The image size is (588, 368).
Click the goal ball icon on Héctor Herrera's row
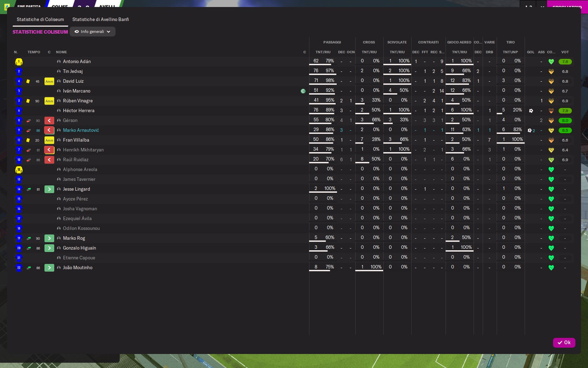click(531, 111)
